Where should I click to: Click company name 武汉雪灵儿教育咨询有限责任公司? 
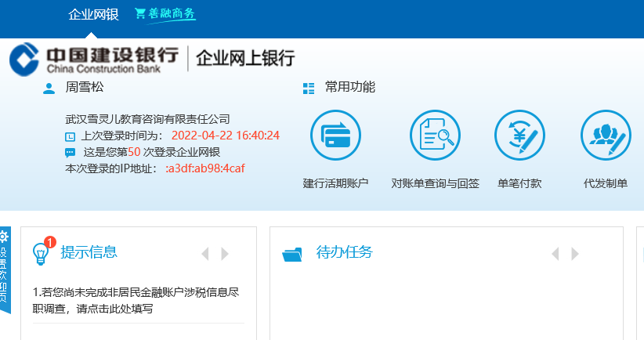[147, 120]
